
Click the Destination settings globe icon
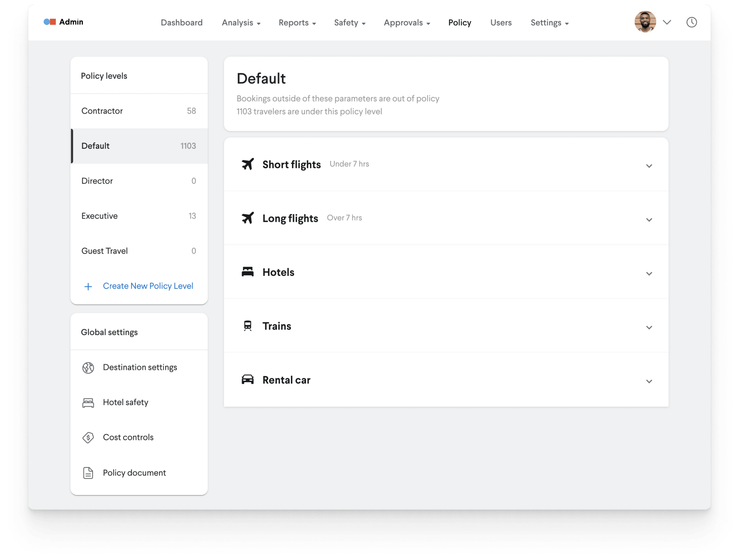[x=88, y=368]
